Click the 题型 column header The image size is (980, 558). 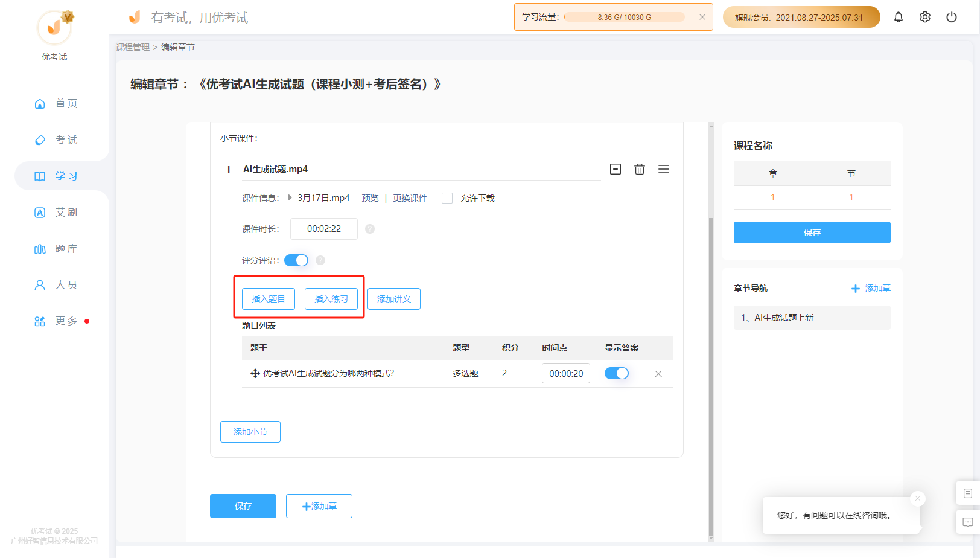[x=462, y=348]
